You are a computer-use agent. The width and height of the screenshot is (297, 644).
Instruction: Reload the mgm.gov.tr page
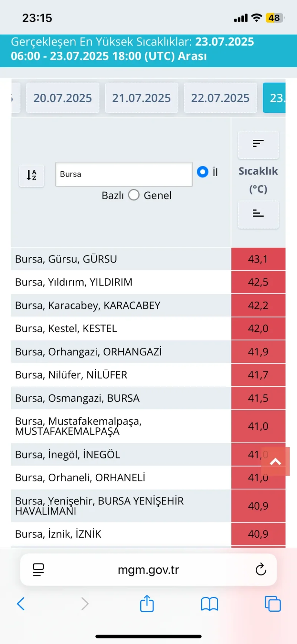261,569
